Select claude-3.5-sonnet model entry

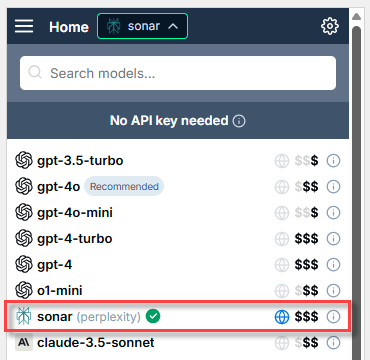(178, 342)
